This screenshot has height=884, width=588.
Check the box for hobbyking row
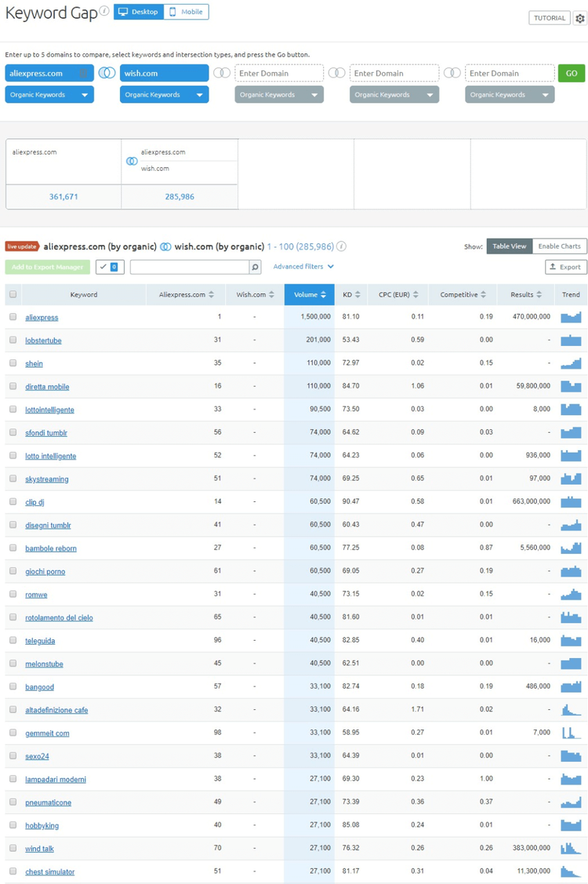click(x=13, y=825)
